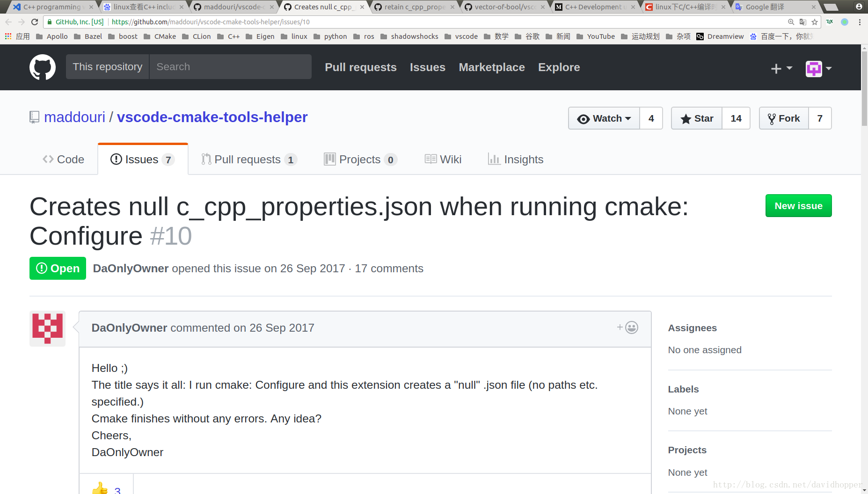Click the TeX extension icon in the toolbar

click(x=830, y=22)
